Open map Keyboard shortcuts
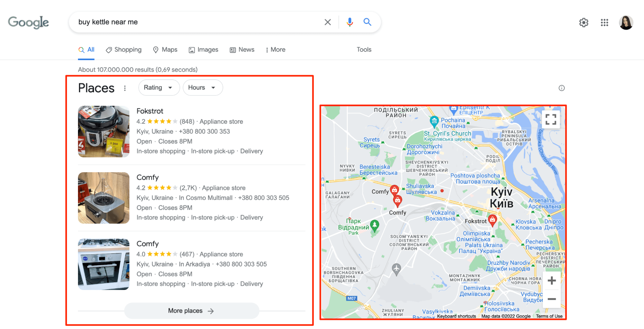644x329 pixels. click(x=456, y=316)
